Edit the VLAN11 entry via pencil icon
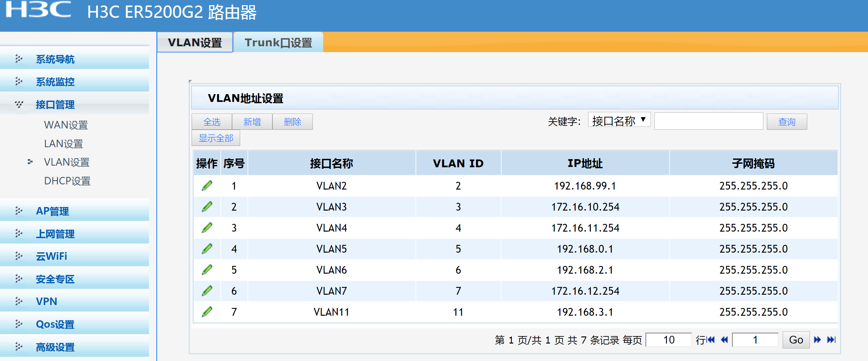Image resolution: width=868 pixels, height=361 pixels. point(207,312)
